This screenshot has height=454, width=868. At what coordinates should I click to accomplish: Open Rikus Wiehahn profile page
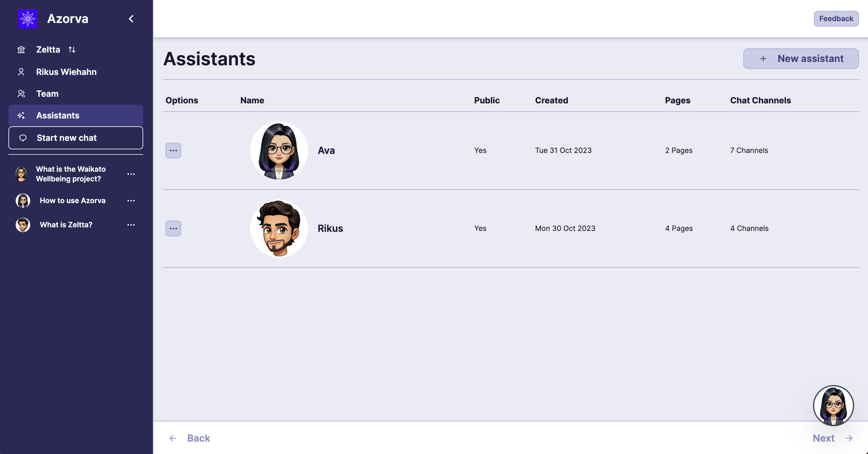coord(66,72)
